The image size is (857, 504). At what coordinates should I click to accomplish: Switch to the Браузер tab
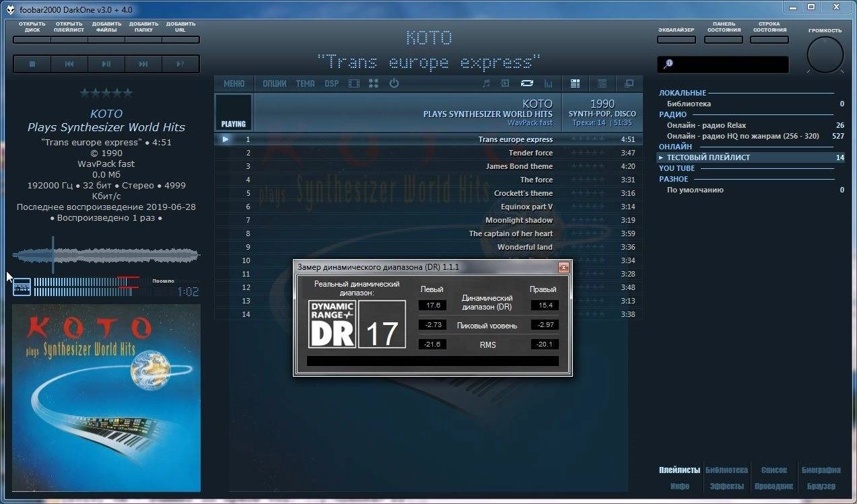(x=821, y=486)
